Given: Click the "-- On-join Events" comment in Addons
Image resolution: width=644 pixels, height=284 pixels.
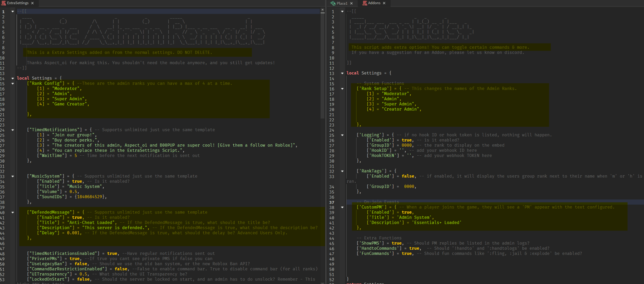Looking at the screenshot, I should (378, 202).
